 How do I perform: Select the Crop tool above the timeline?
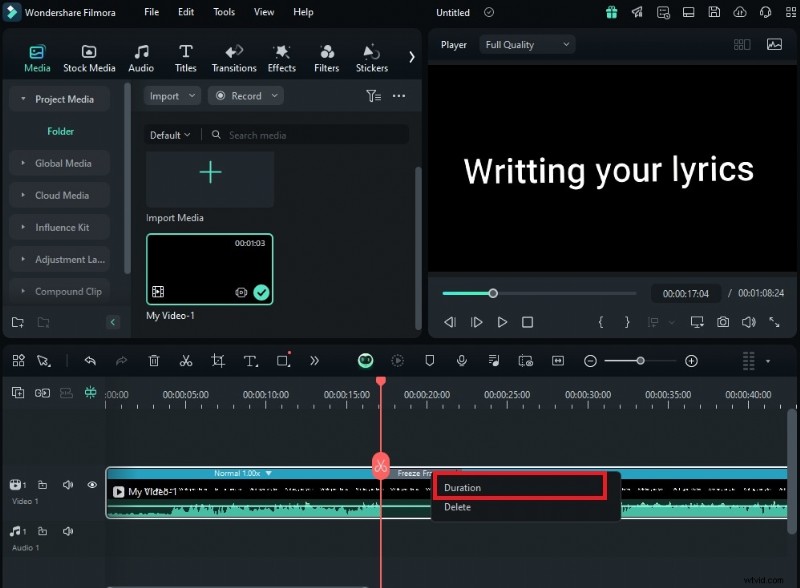218,361
